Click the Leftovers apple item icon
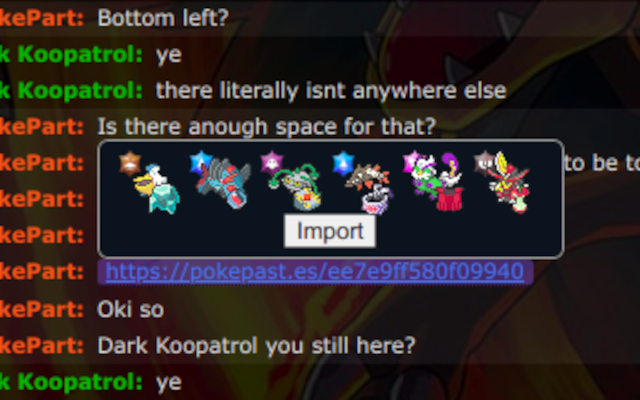The width and height of the screenshot is (640, 400). [x=520, y=202]
